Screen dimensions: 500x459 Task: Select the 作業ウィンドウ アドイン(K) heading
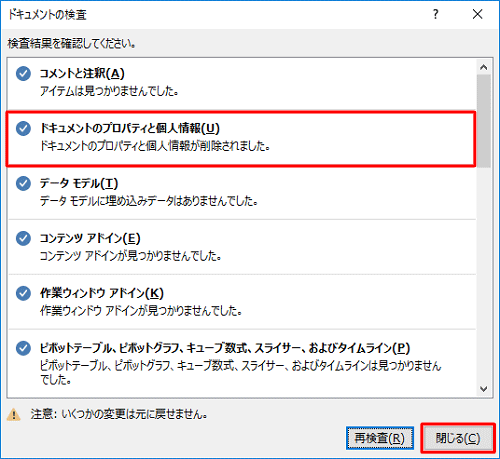pyautogui.click(x=102, y=293)
